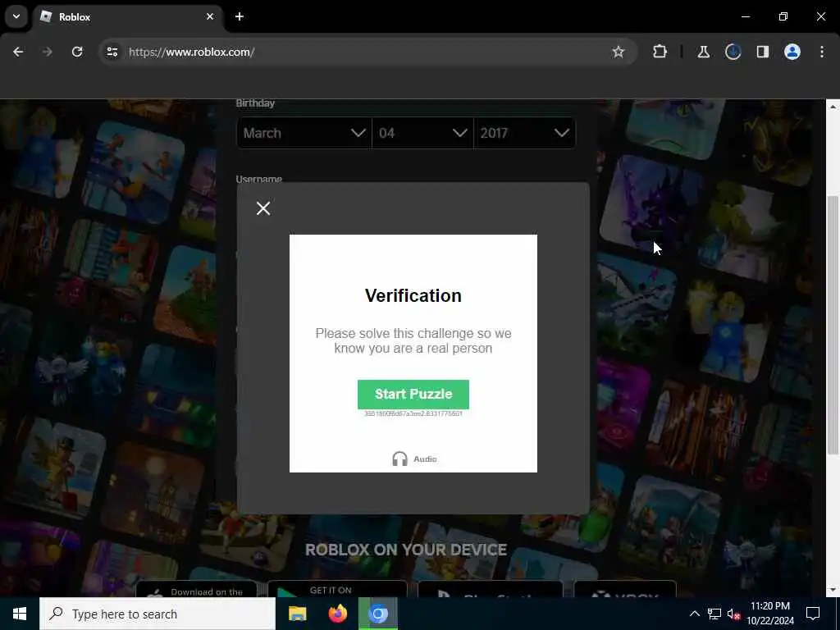Viewport: 840px width, 630px height.
Task: Bookmark this page with the star
Action: pos(619,52)
